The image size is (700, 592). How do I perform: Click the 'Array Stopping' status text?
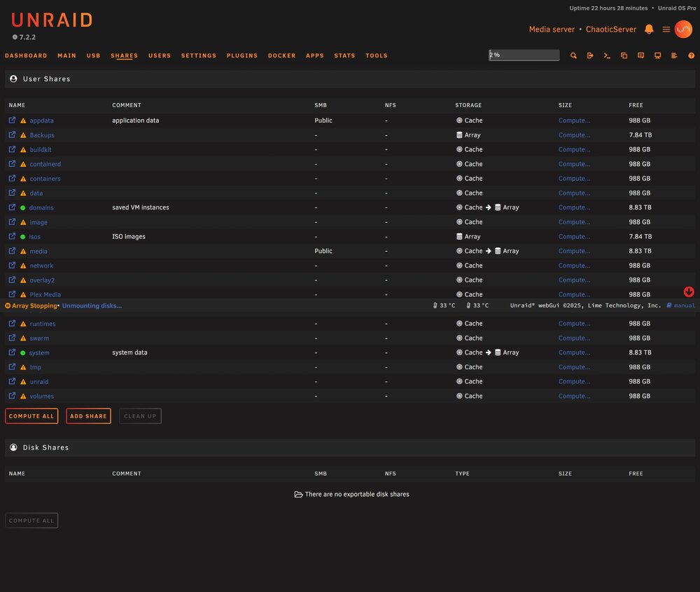34,305
